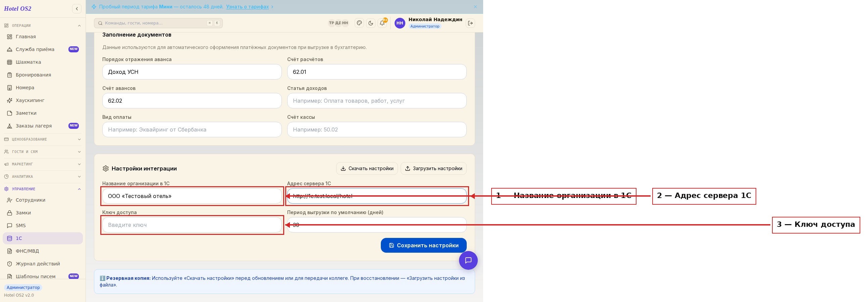This screenshot has width=868, height=302.
Task: Click the ТР avatar badge in header
Action: 331,23
